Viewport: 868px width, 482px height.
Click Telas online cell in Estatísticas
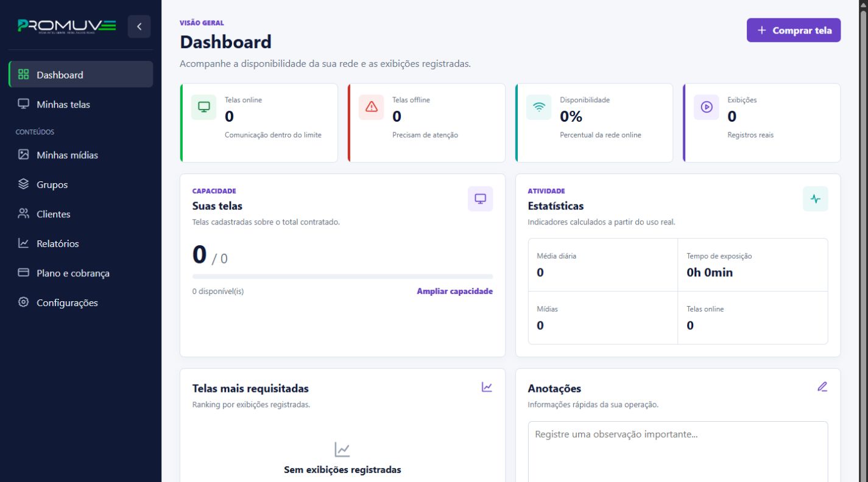[x=753, y=318]
